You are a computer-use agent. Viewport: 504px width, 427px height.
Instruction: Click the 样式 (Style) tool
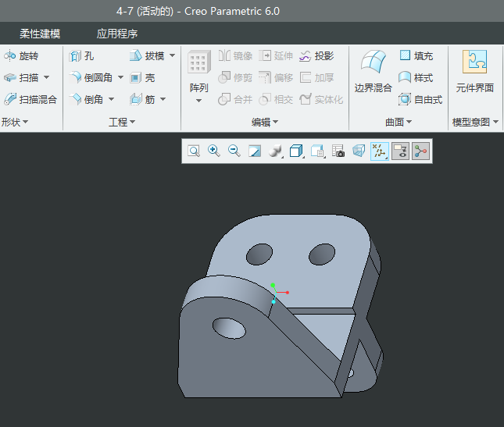(416, 77)
